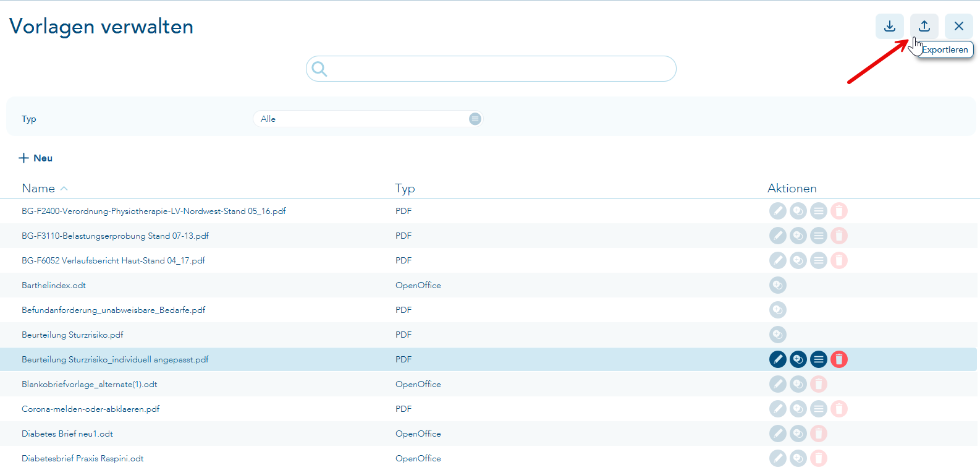980x470 pixels.
Task: Click the Exportieren upload icon
Action: [x=924, y=26]
